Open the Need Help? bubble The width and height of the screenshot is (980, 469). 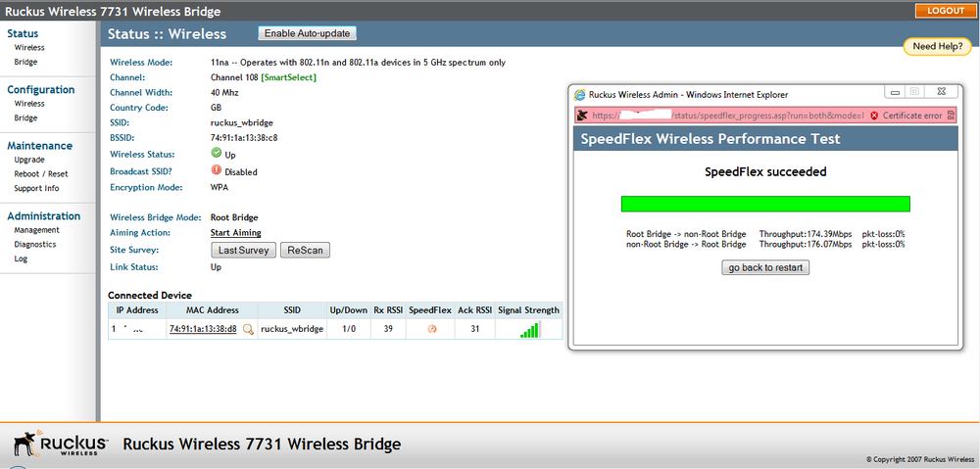coord(938,46)
